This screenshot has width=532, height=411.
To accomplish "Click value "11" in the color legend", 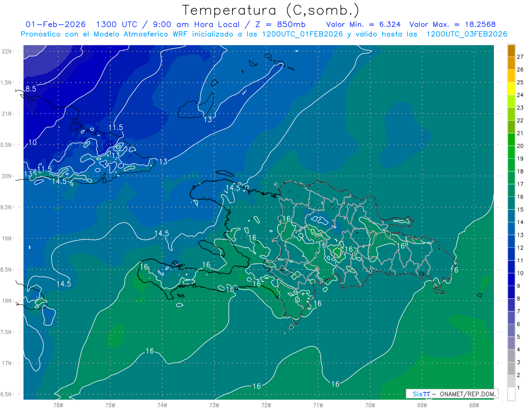I will click(520, 261).
